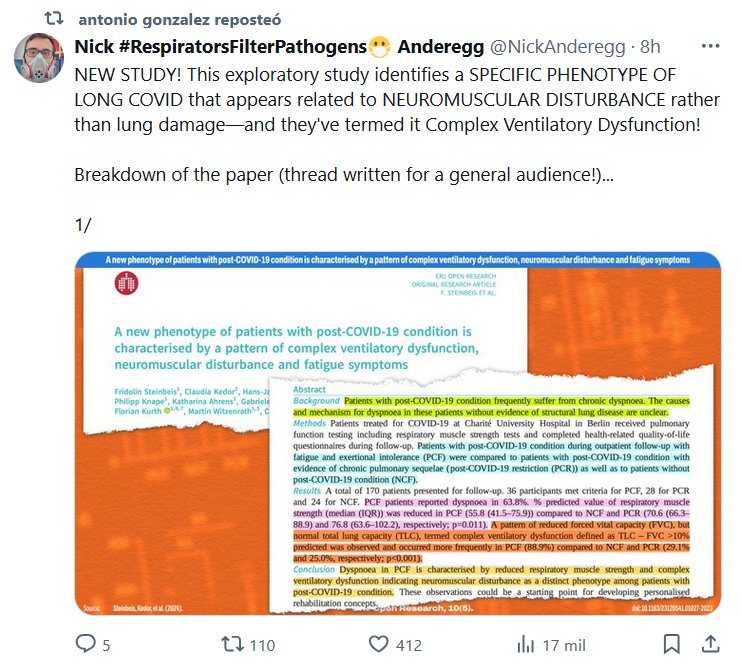This screenshot has height=666, width=742.
Task: Click the reply count '5'
Action: [106, 645]
